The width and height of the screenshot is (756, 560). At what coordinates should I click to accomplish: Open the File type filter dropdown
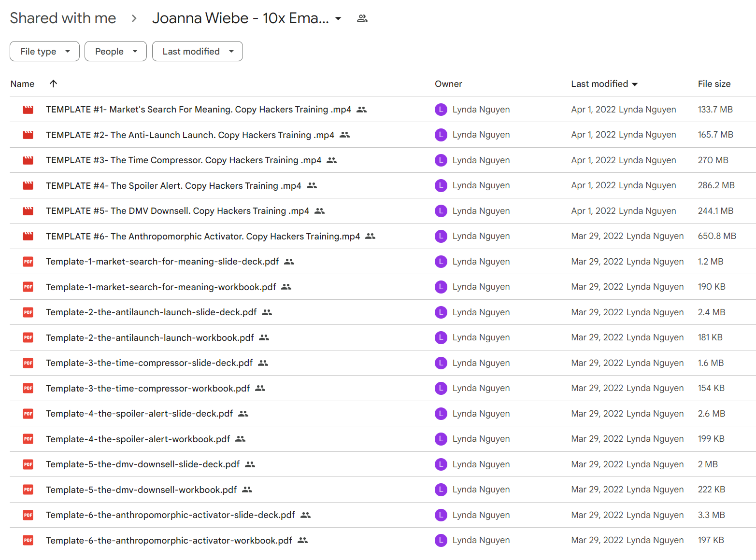[x=44, y=51]
